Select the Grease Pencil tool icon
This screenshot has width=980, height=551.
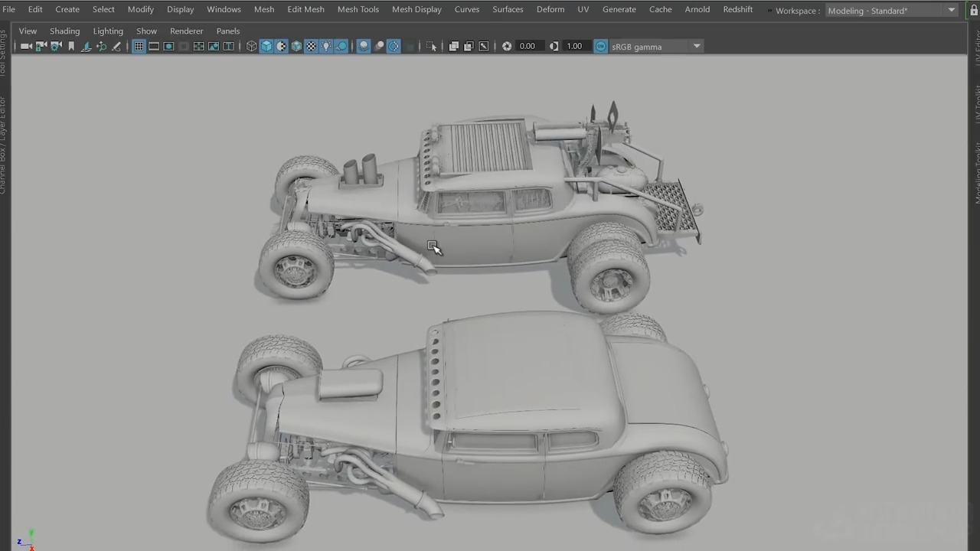tap(116, 47)
